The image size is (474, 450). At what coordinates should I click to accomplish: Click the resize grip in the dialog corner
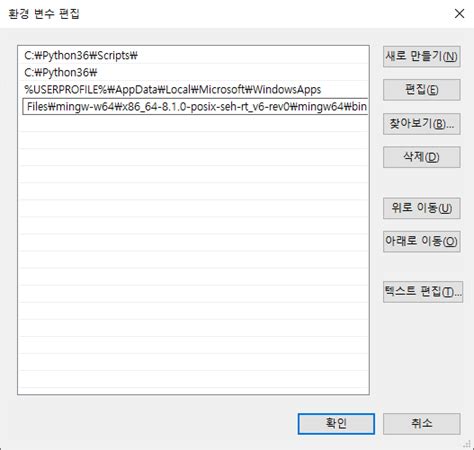(x=467, y=444)
